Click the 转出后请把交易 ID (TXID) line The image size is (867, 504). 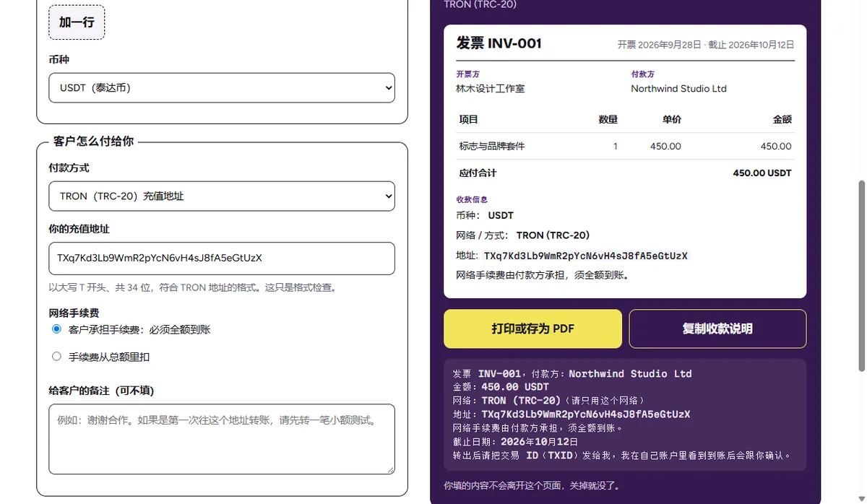point(622,456)
